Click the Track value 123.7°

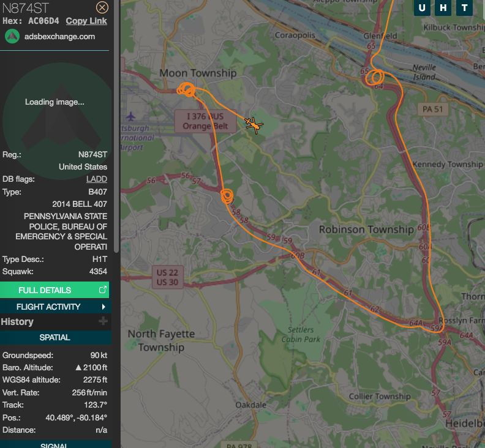tap(96, 405)
